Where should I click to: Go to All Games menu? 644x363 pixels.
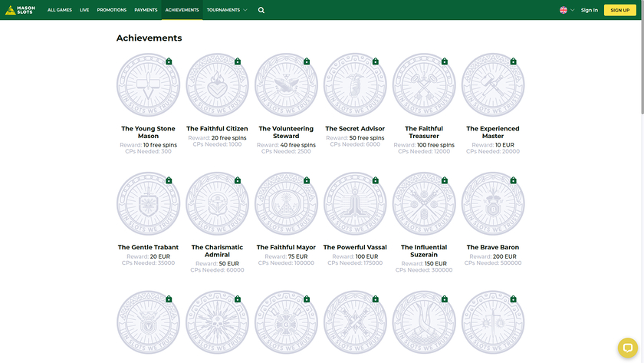coord(60,11)
